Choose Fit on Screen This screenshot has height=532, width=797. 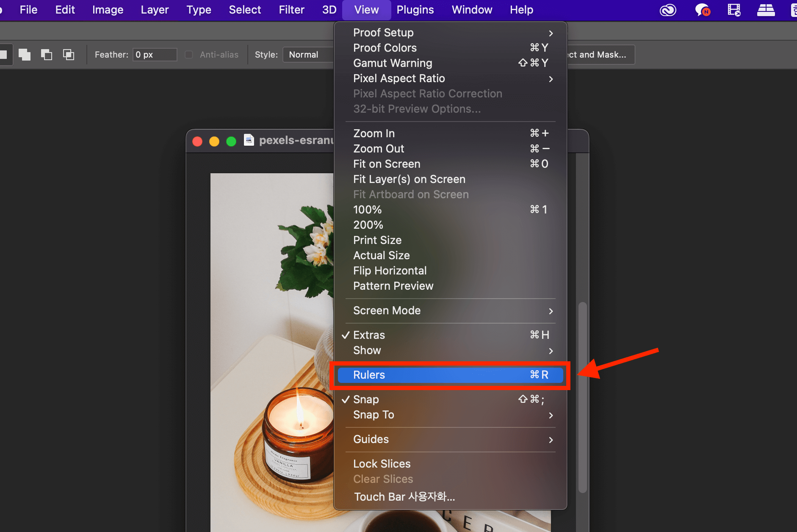click(450, 164)
